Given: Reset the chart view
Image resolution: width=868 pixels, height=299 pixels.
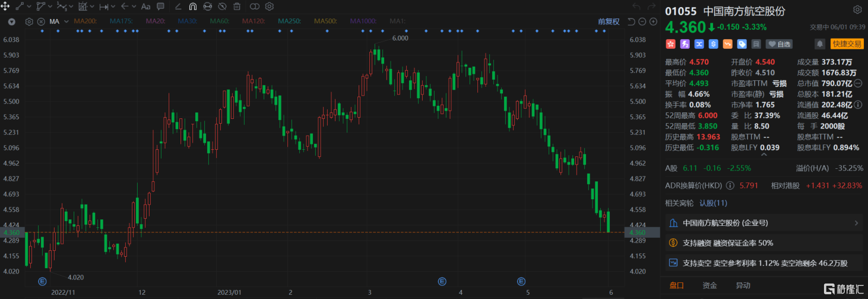Looking at the screenshot, I should [x=631, y=21].
